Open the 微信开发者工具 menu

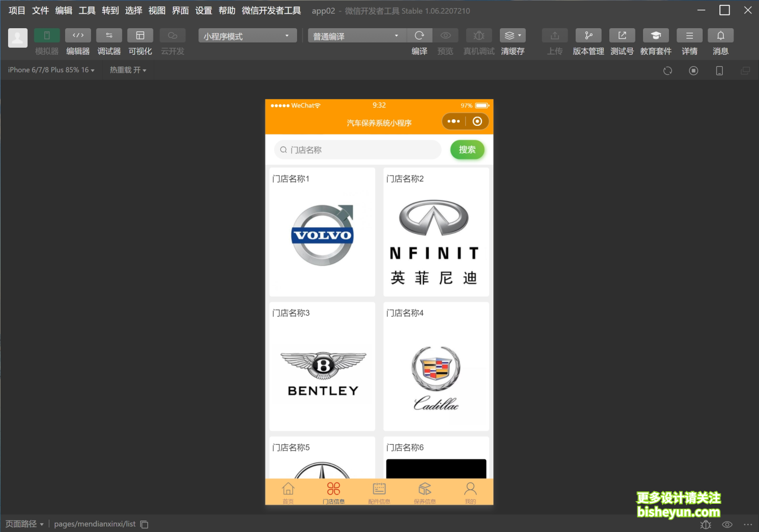click(x=271, y=10)
